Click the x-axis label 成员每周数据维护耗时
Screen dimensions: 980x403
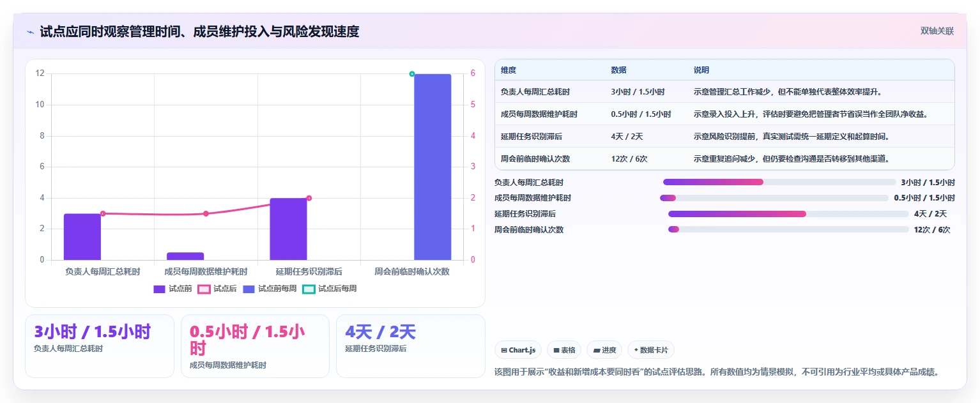click(206, 271)
